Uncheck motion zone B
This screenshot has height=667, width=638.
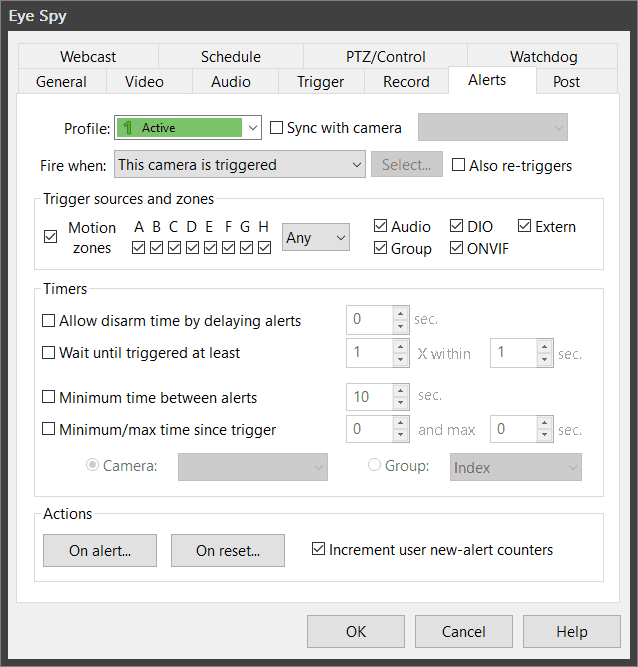[157, 247]
